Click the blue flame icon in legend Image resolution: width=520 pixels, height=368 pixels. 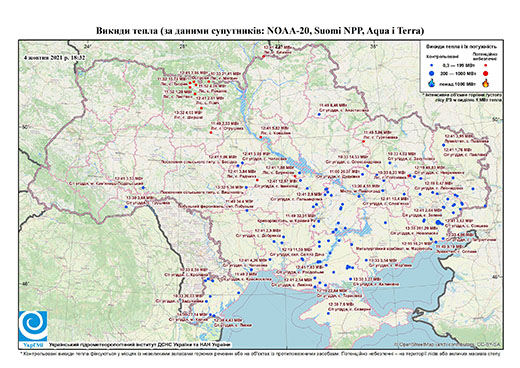(432, 83)
